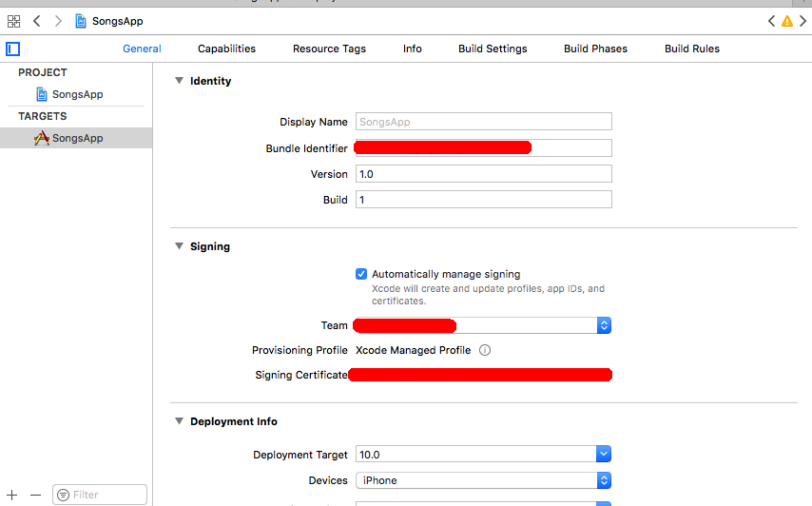Image resolution: width=812 pixels, height=506 pixels.
Task: Collapse the Identity section
Action: (x=179, y=81)
